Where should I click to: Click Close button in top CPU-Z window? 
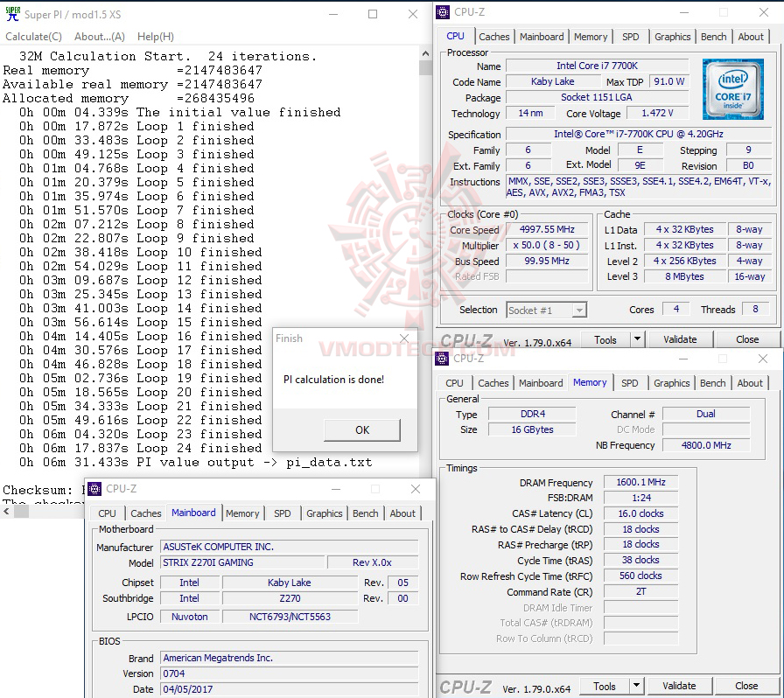(x=747, y=339)
